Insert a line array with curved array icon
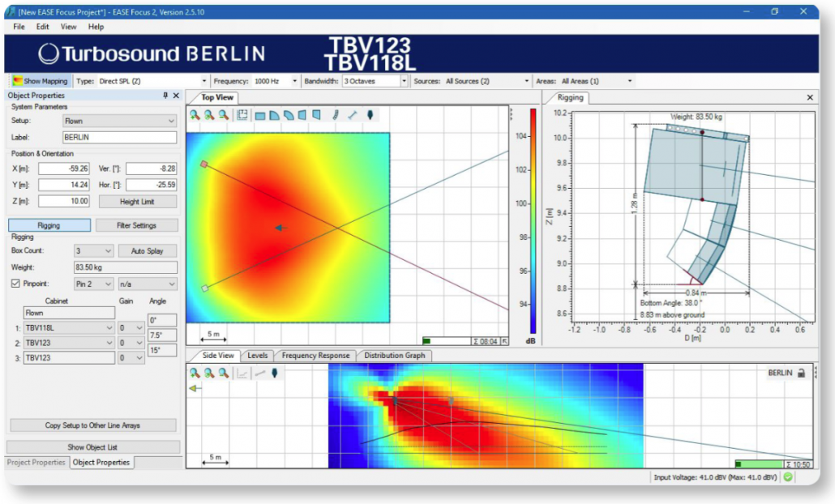The height and width of the screenshot is (504, 835). pos(336,115)
